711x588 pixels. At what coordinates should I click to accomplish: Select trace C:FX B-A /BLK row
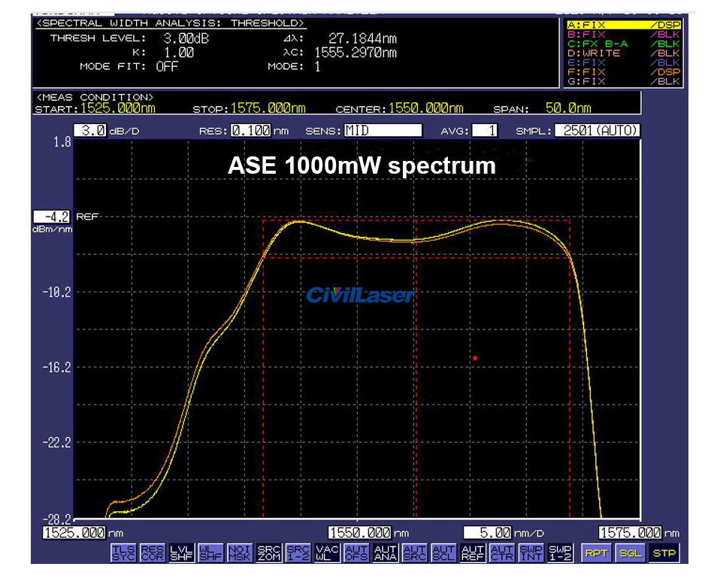click(x=624, y=44)
